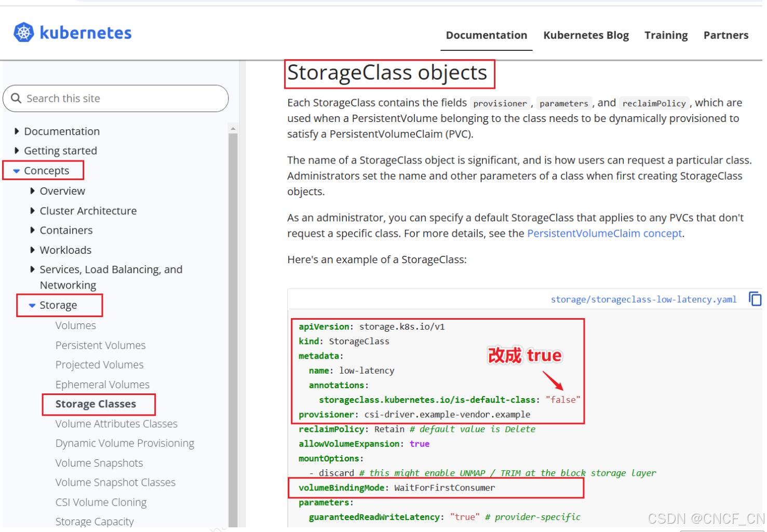The width and height of the screenshot is (767, 532).
Task: Click the apiVersion key in YAML
Action: [324, 326]
